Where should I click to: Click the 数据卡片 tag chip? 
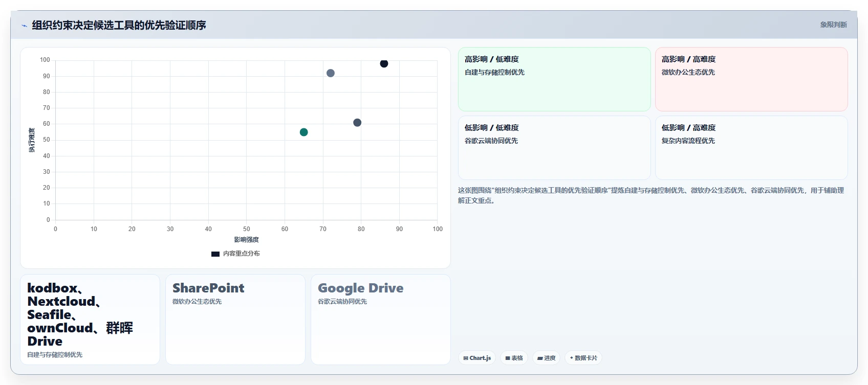click(x=583, y=358)
